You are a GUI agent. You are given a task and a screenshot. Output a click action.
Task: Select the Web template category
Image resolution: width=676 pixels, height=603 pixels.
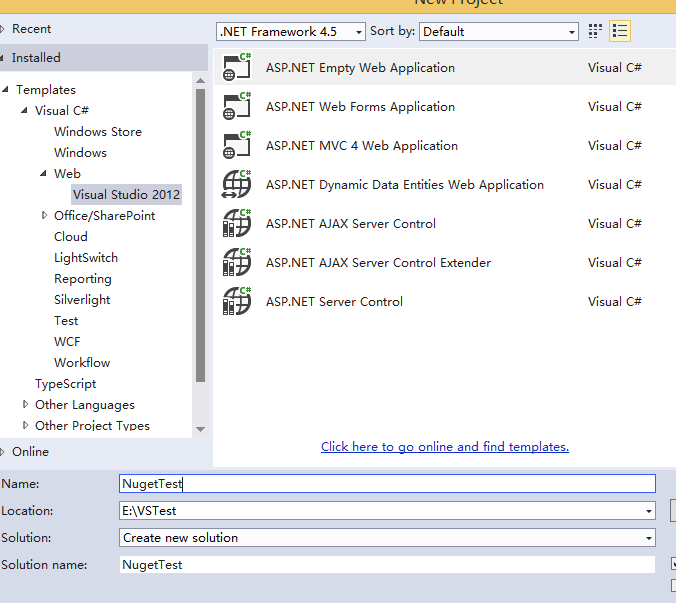point(67,173)
